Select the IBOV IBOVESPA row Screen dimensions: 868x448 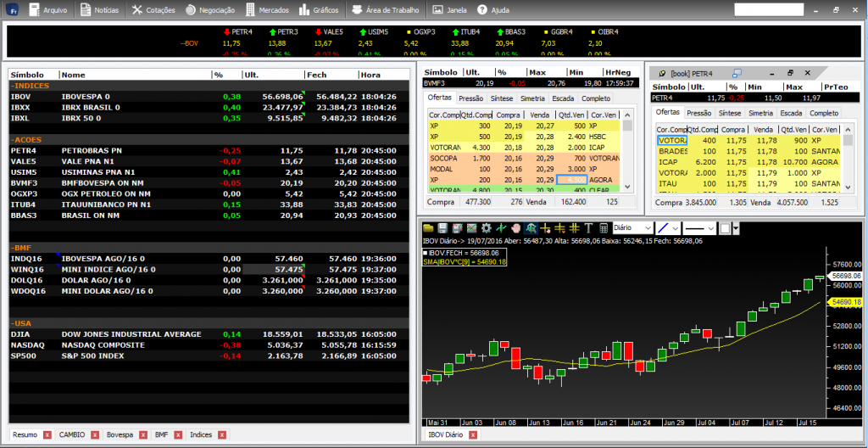pyautogui.click(x=209, y=97)
